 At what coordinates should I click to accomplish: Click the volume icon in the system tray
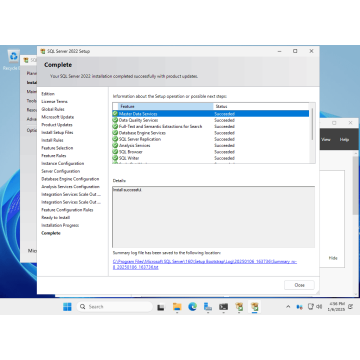click(x=319, y=307)
